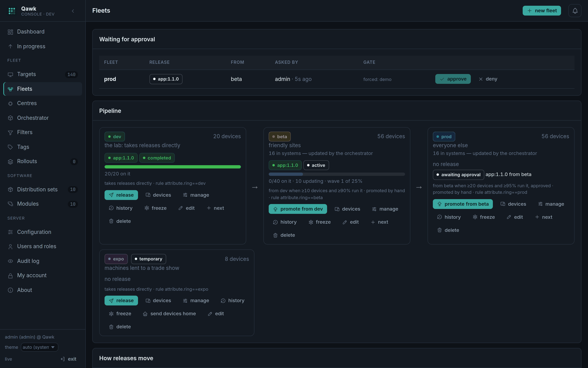Collapse the sidebar with the chevron

point(73,11)
